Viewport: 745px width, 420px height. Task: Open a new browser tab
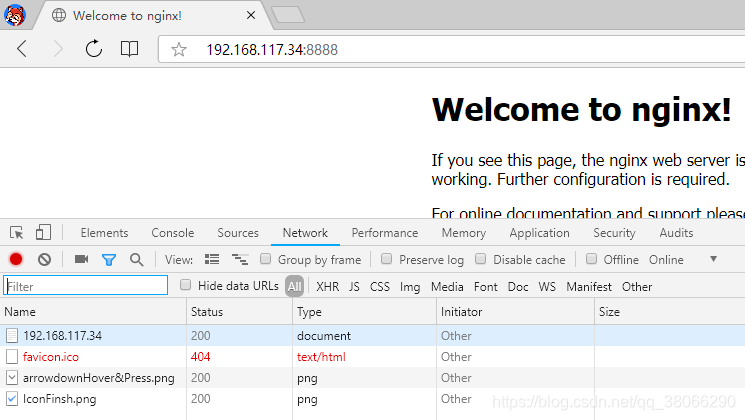[x=288, y=15]
